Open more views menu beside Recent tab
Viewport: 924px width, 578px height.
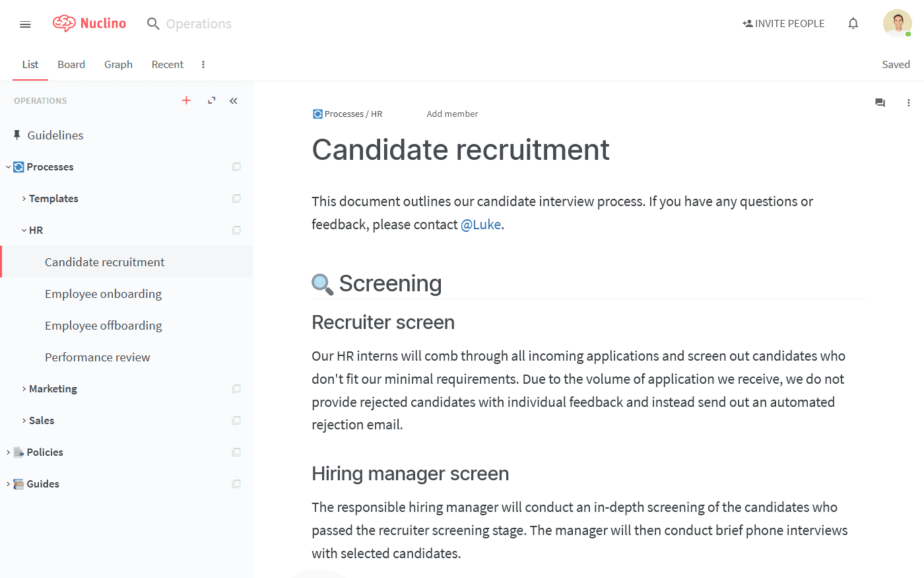pos(203,64)
